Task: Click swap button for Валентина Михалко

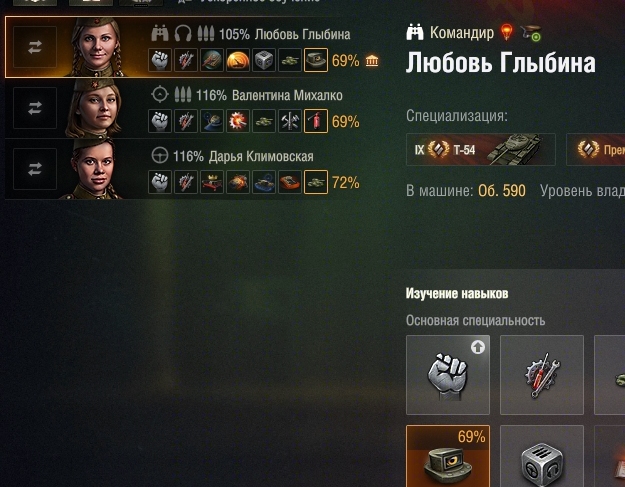Action: tap(35, 108)
